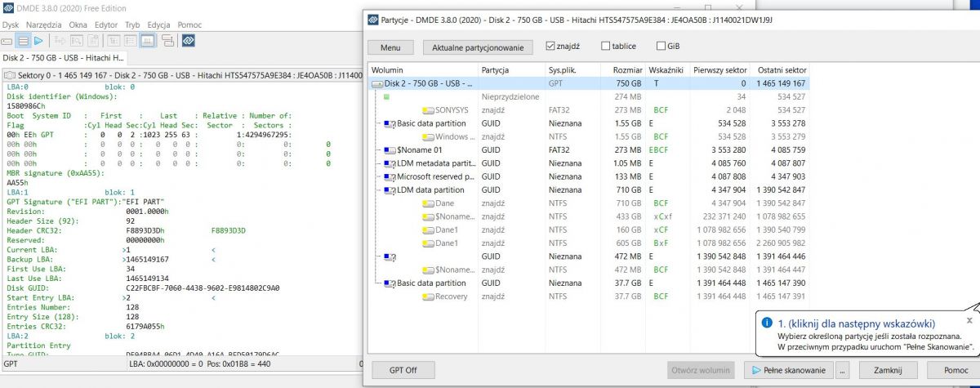The height and width of the screenshot is (388, 980).
Task: Open the Narzędzia menu
Action: 44,25
